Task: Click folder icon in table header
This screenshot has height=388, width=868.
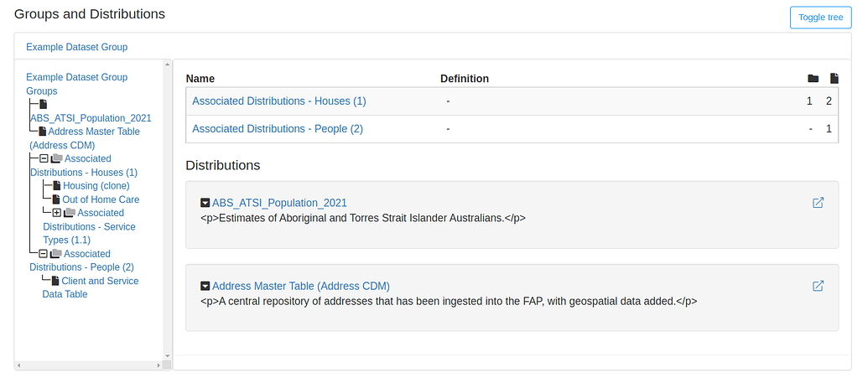Action: click(812, 79)
